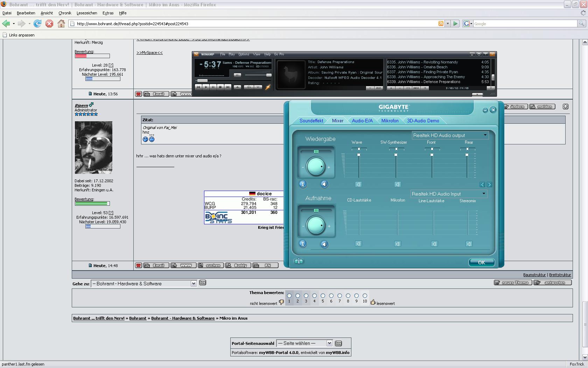Click the Firefox Reload page icon

(37, 23)
